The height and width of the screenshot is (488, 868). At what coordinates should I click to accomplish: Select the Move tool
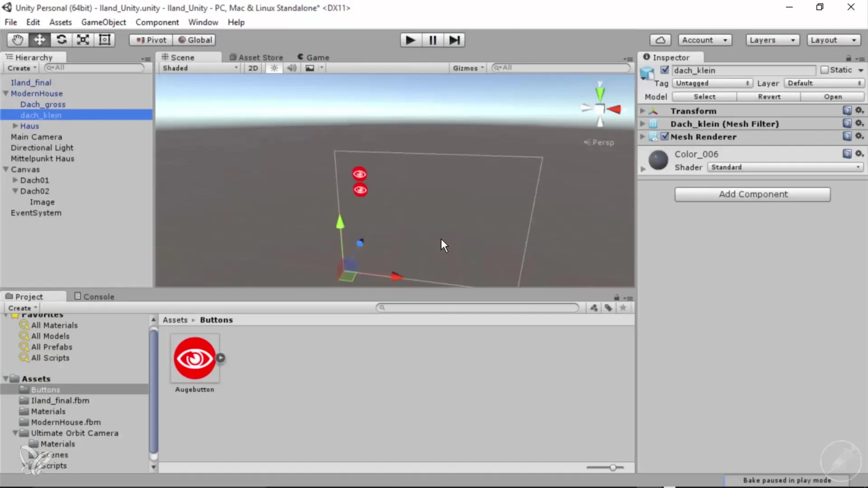[x=39, y=40]
